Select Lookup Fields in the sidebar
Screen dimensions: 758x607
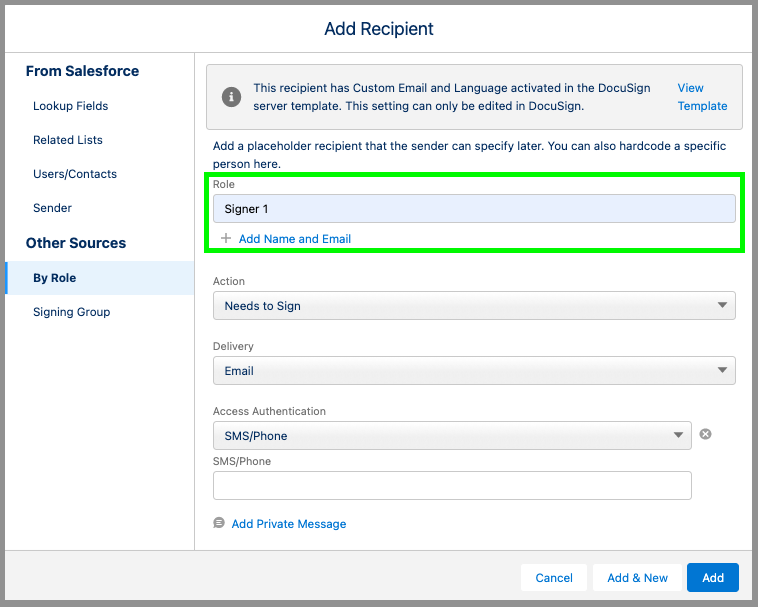(71, 106)
